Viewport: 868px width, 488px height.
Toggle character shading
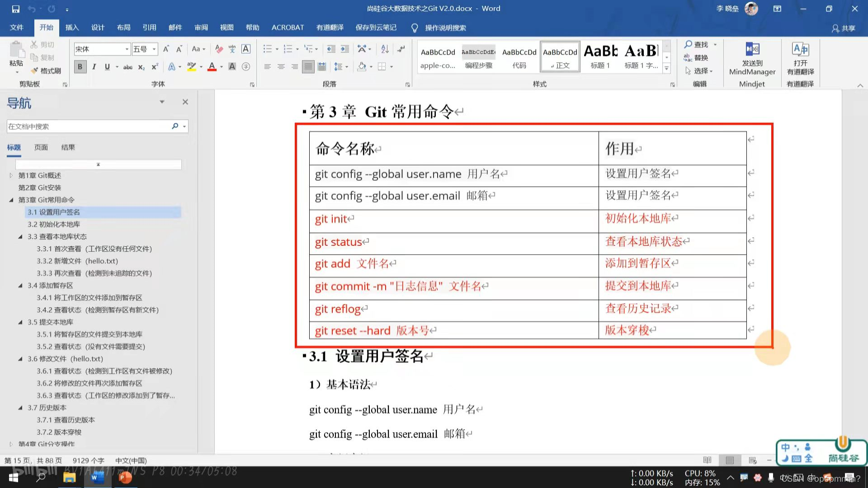coord(232,67)
